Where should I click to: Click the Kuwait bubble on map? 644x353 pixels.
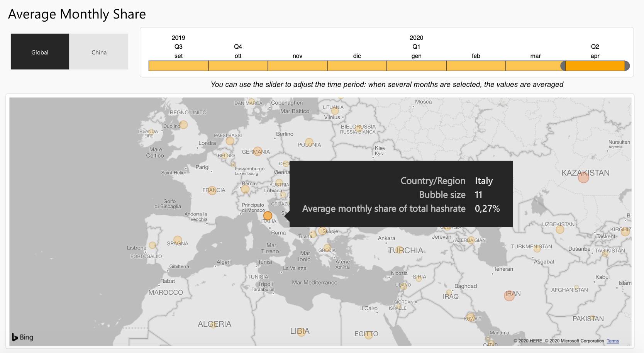tap(471, 318)
